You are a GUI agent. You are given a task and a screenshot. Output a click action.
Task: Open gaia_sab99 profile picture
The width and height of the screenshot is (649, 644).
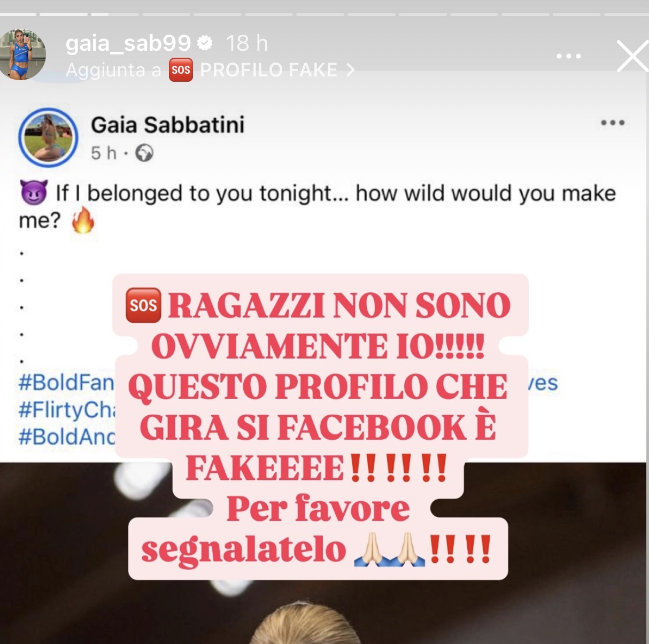(22, 55)
